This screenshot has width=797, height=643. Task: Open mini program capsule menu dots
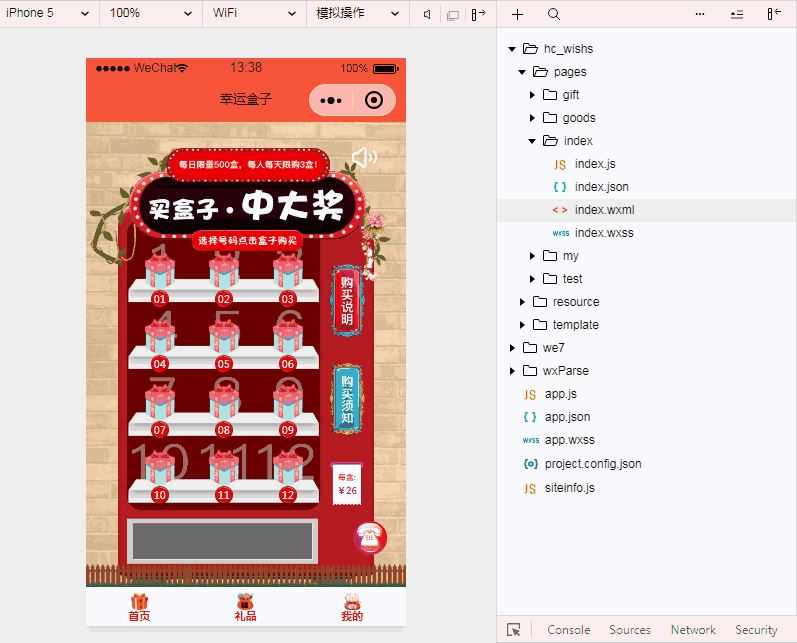point(331,100)
